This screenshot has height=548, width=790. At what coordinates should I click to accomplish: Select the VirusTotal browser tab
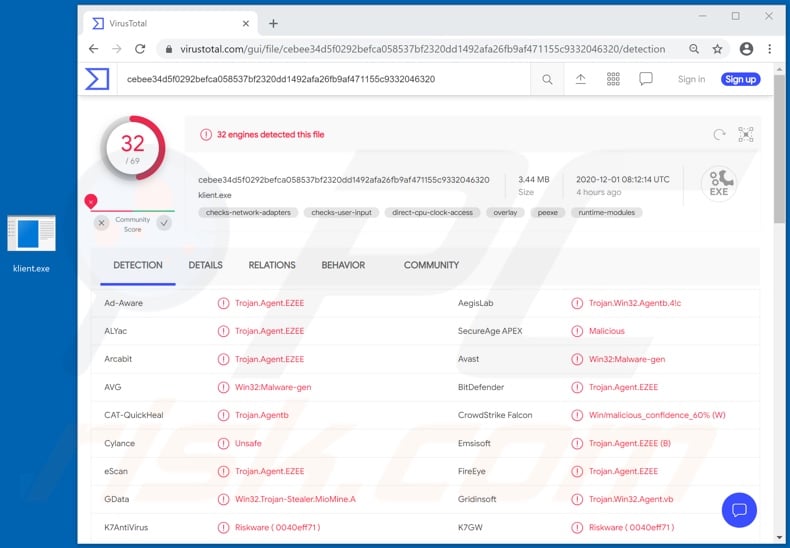click(169, 24)
